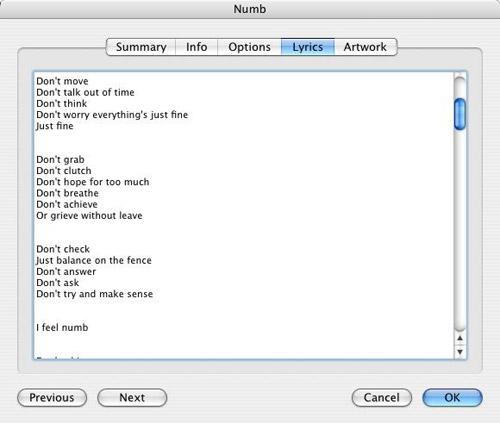Go to the Artwork tab
500x423 pixels.
pyautogui.click(x=365, y=47)
